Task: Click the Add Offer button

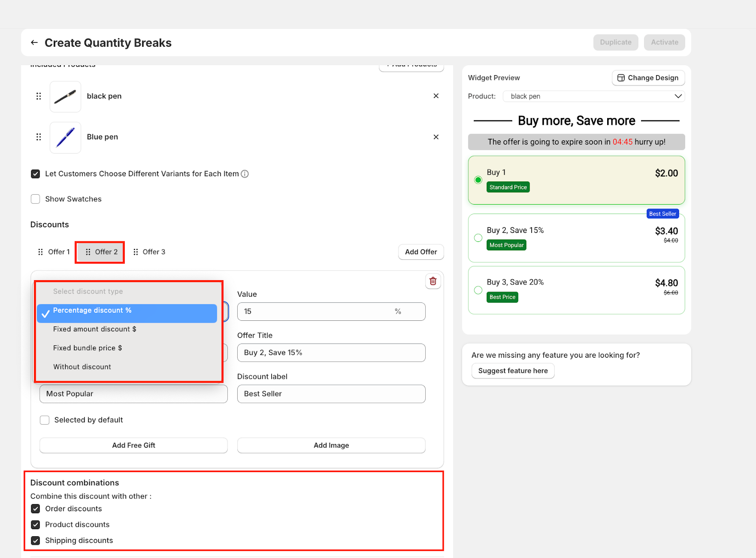Action: [421, 252]
